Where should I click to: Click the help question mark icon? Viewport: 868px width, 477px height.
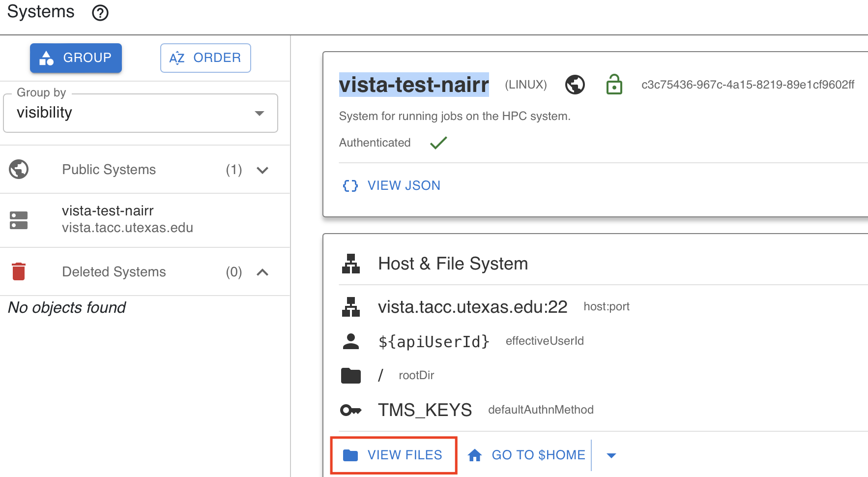tap(100, 13)
